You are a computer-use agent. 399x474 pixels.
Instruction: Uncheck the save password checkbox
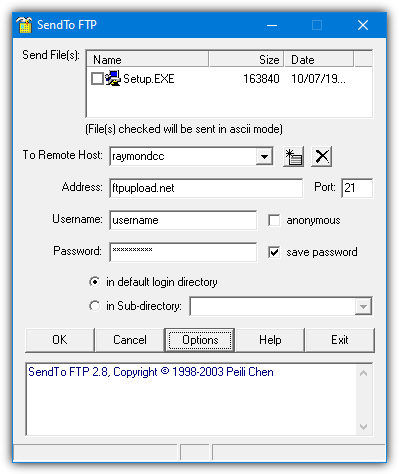(274, 252)
